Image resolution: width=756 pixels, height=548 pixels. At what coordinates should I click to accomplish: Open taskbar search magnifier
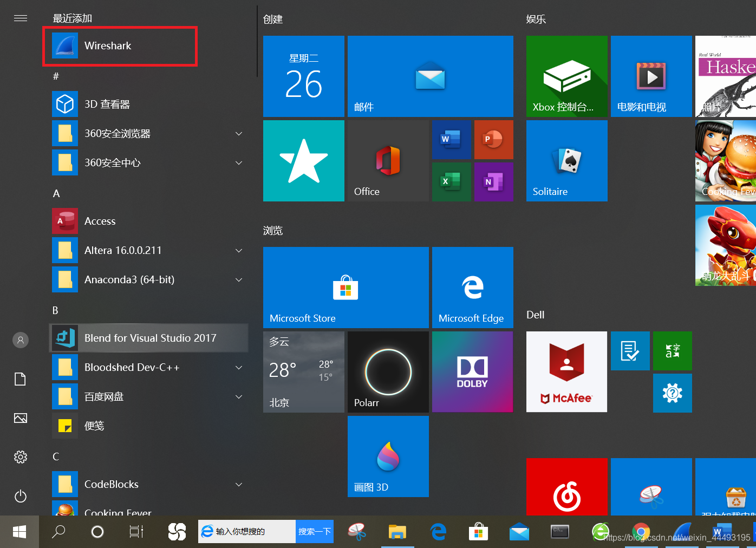[x=58, y=532]
